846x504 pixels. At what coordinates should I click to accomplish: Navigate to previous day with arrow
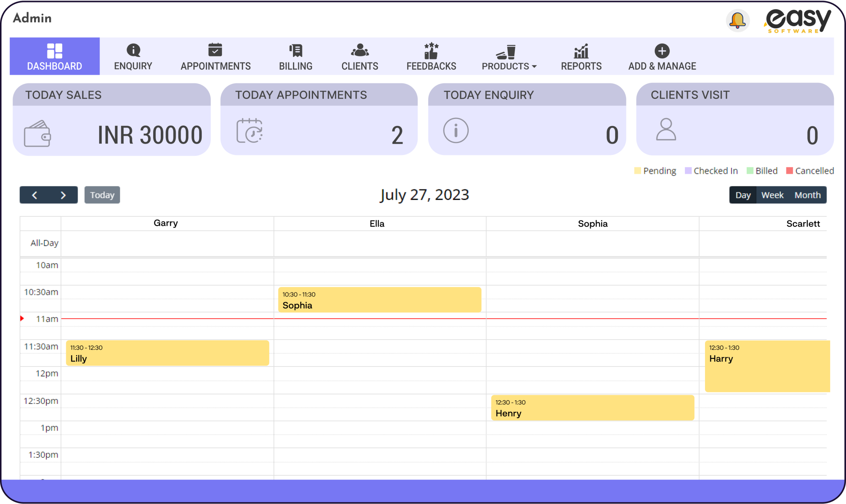point(35,194)
